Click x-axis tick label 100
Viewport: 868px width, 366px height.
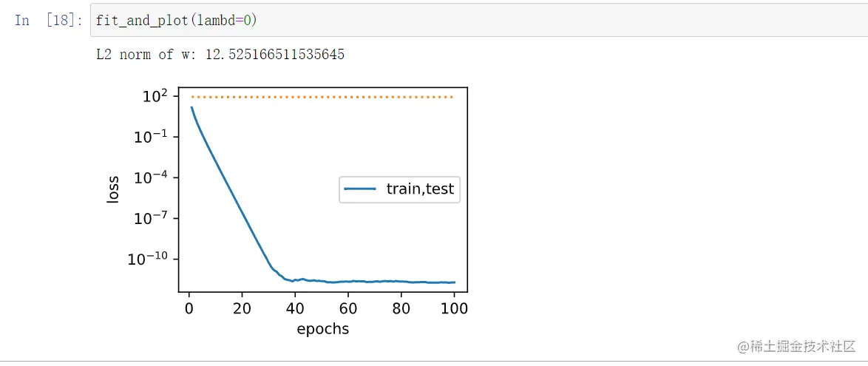(453, 309)
